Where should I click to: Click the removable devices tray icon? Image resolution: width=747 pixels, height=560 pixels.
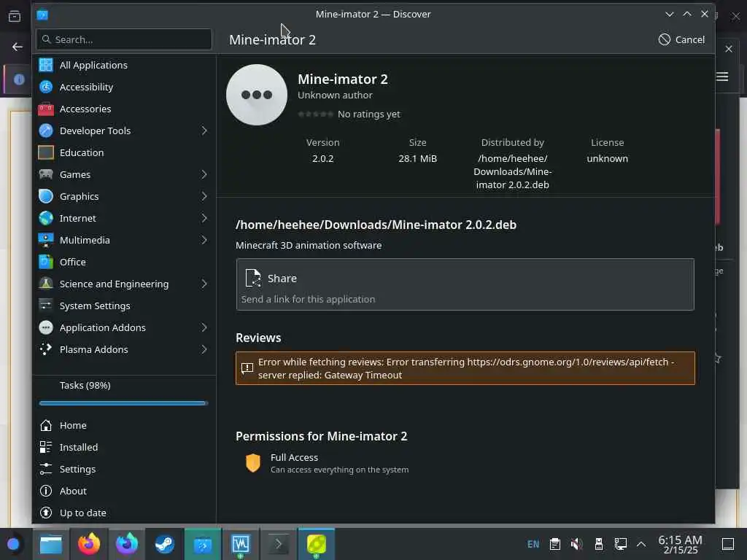[599, 544]
